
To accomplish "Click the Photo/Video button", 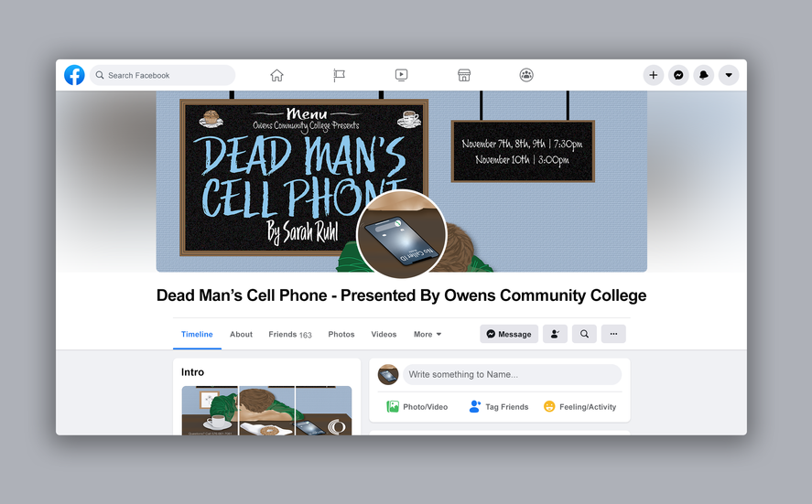I will (x=417, y=407).
